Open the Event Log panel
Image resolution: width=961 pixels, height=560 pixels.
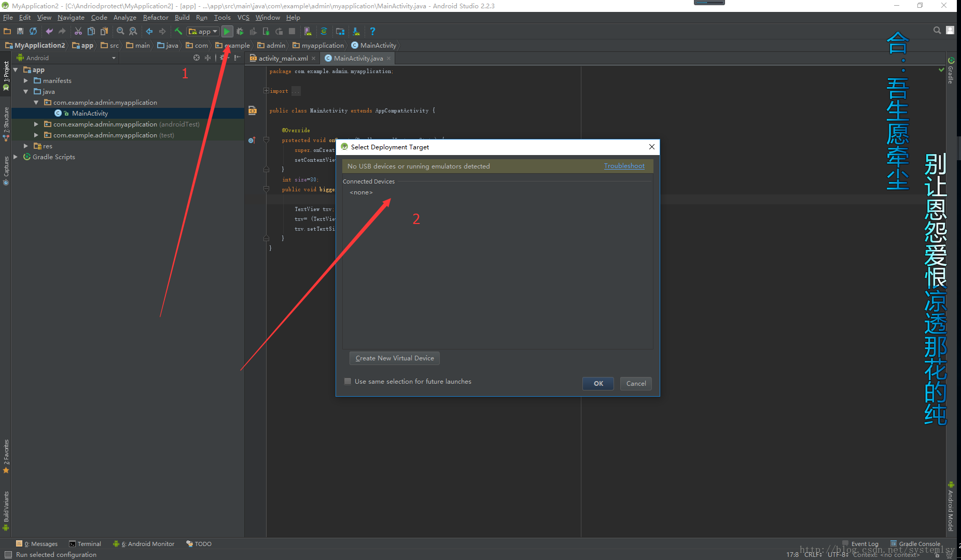point(860,543)
